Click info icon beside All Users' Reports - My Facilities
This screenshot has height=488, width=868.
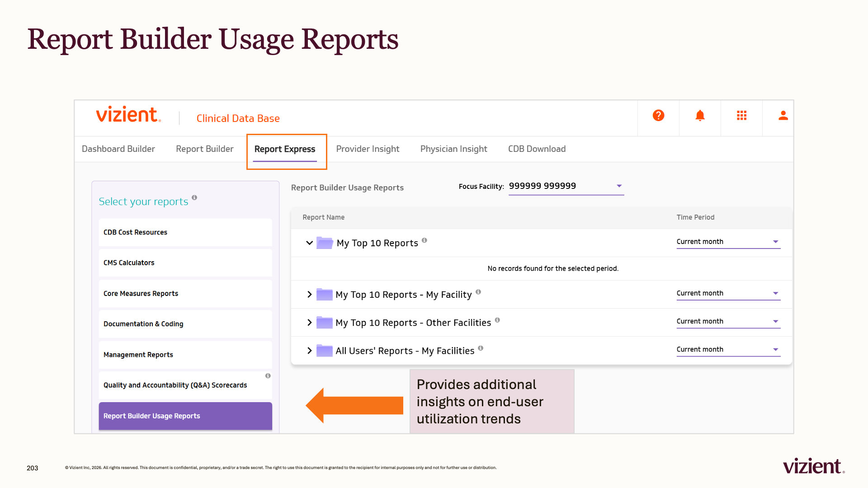pos(481,348)
